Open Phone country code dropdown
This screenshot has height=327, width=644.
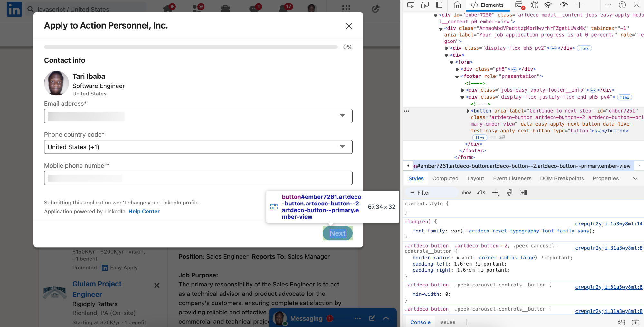pos(198,147)
